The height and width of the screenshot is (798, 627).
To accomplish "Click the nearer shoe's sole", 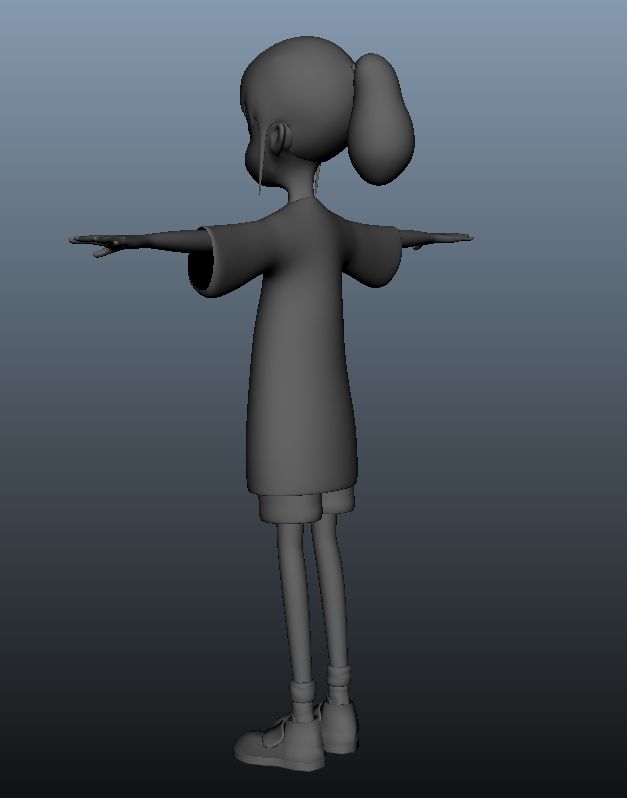I will tap(275, 762).
